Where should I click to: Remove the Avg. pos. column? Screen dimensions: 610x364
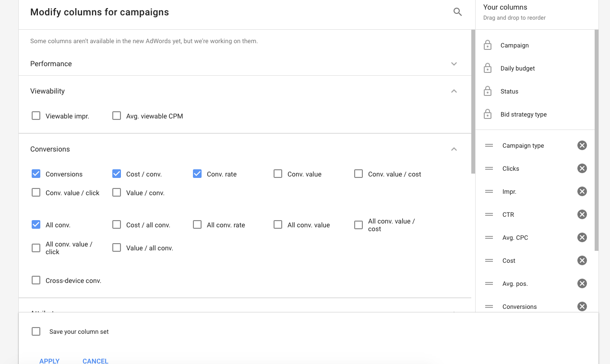(x=582, y=283)
